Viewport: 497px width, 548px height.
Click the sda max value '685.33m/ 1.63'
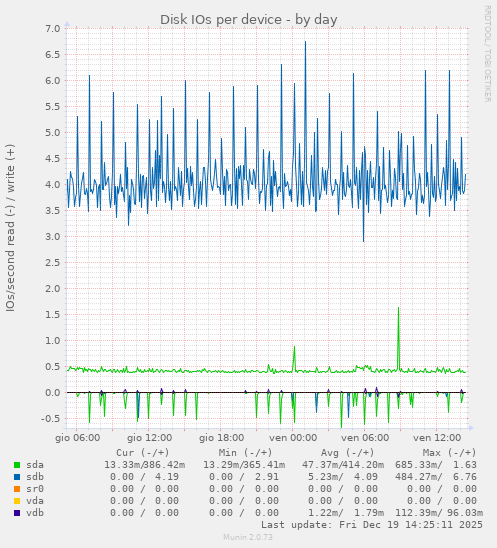pos(436,465)
